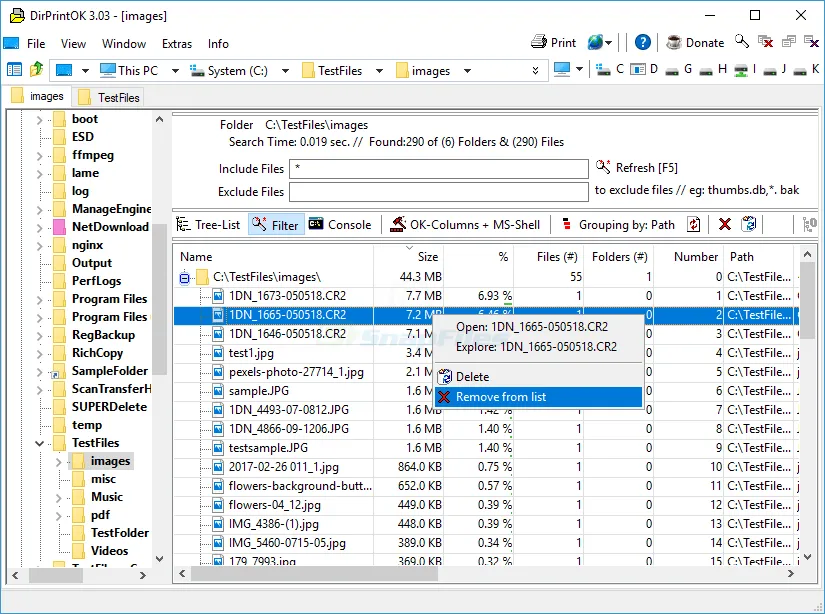Screen dimensions: 825x614
Task: Click Refresh [F5] button
Action: [637, 167]
